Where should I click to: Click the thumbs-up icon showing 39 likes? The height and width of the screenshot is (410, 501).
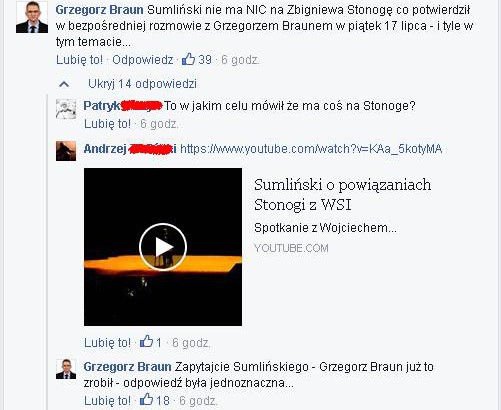tap(188, 59)
